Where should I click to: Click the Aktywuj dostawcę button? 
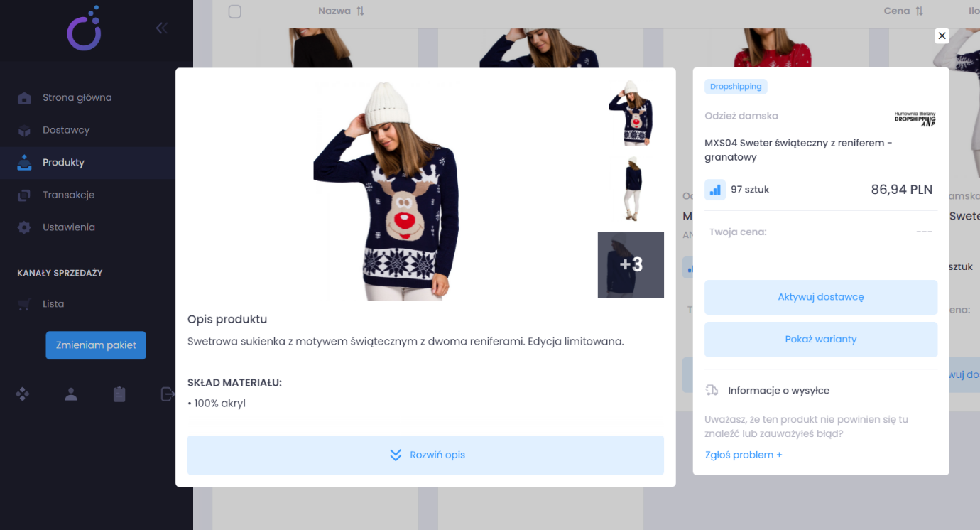(x=821, y=297)
